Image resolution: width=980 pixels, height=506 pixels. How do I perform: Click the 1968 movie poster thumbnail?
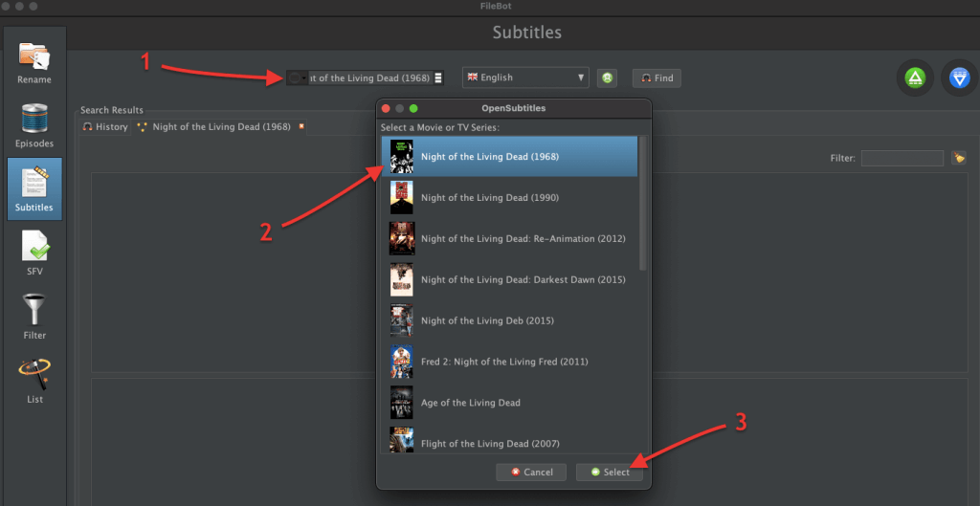click(401, 157)
